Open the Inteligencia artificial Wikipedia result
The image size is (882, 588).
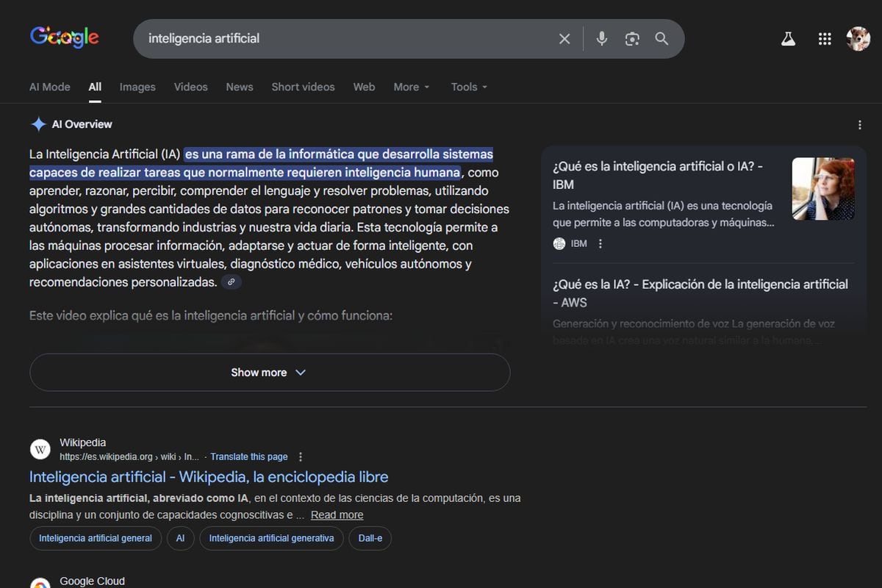click(x=208, y=476)
